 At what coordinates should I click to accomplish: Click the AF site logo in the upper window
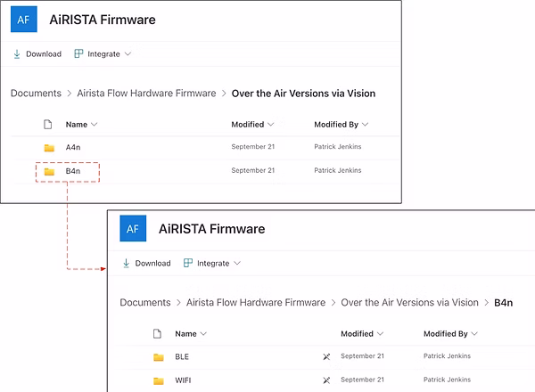click(24, 19)
